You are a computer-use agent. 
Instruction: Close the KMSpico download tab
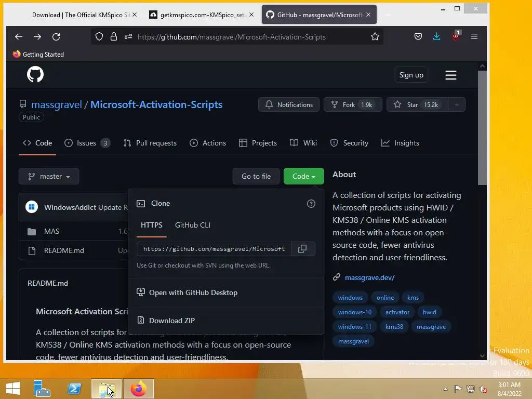(135, 15)
